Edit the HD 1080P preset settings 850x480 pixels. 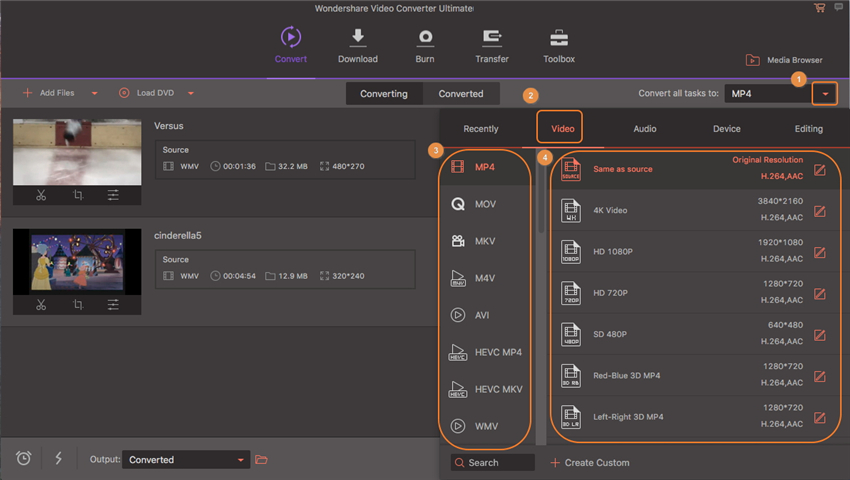pos(820,252)
